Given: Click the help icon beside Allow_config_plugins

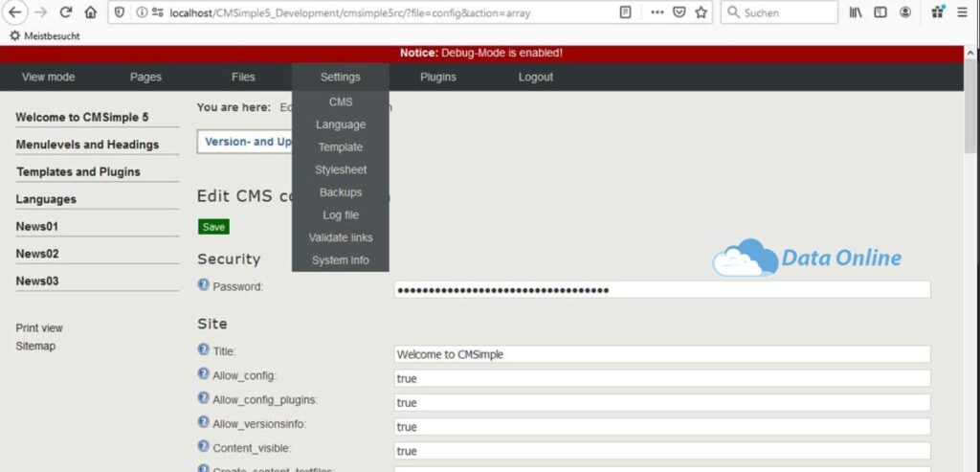Looking at the screenshot, I should [203, 397].
